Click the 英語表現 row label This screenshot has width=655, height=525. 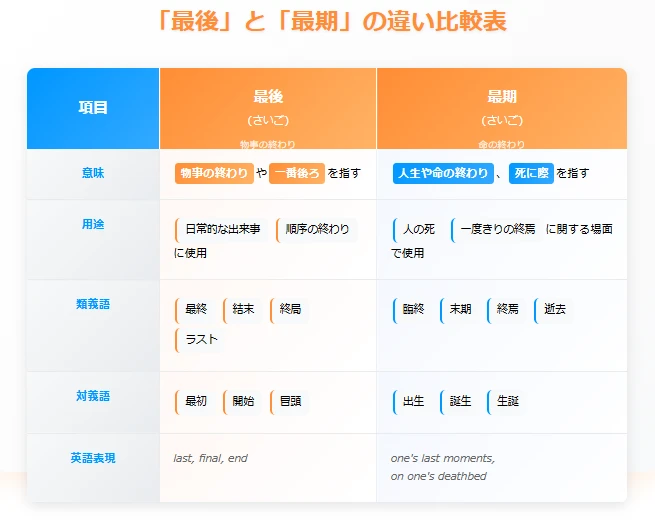tap(93, 458)
